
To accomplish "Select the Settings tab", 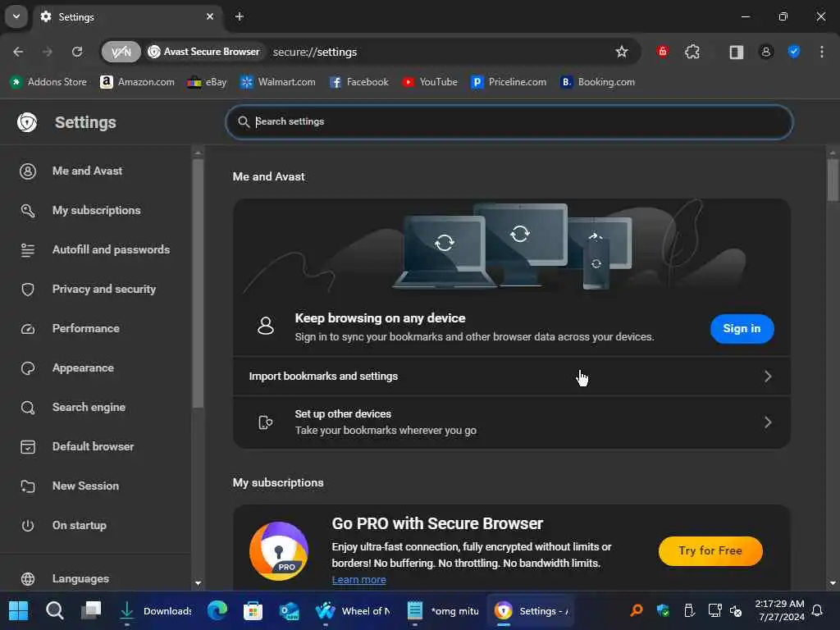I will (x=128, y=16).
